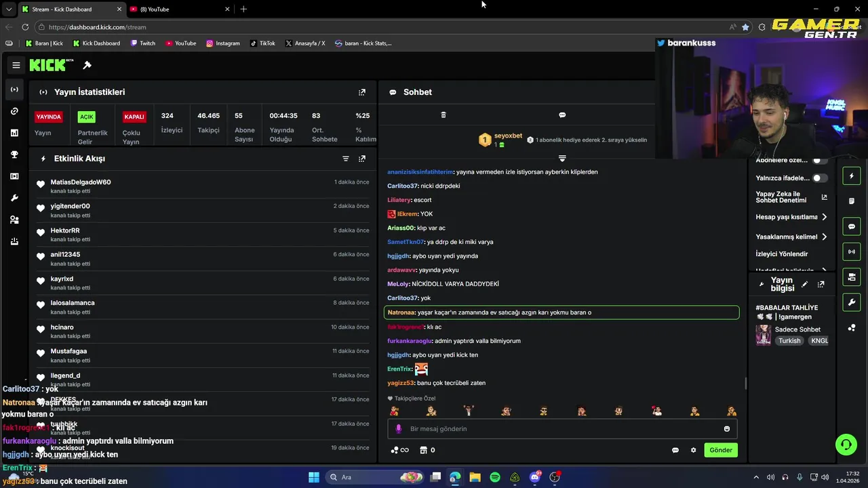868x488 pixels.
Task: Toggle the Abonelere özel switch
Action: coord(820,161)
